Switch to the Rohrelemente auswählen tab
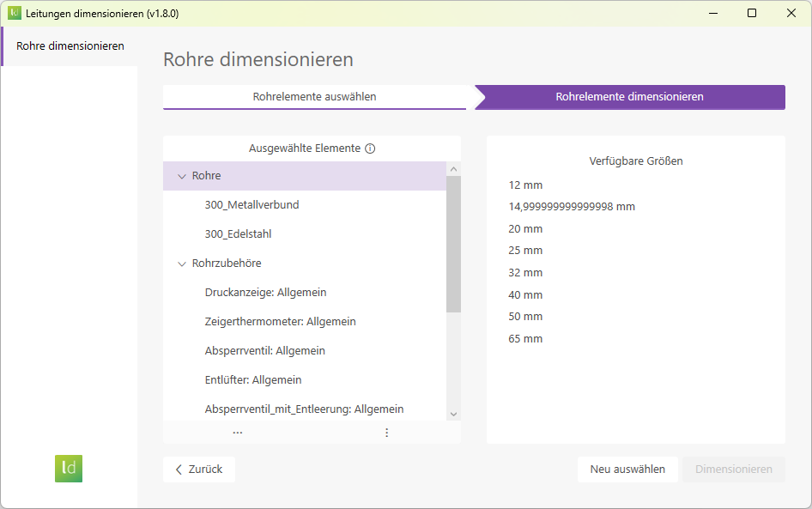The width and height of the screenshot is (812, 509). tap(314, 97)
